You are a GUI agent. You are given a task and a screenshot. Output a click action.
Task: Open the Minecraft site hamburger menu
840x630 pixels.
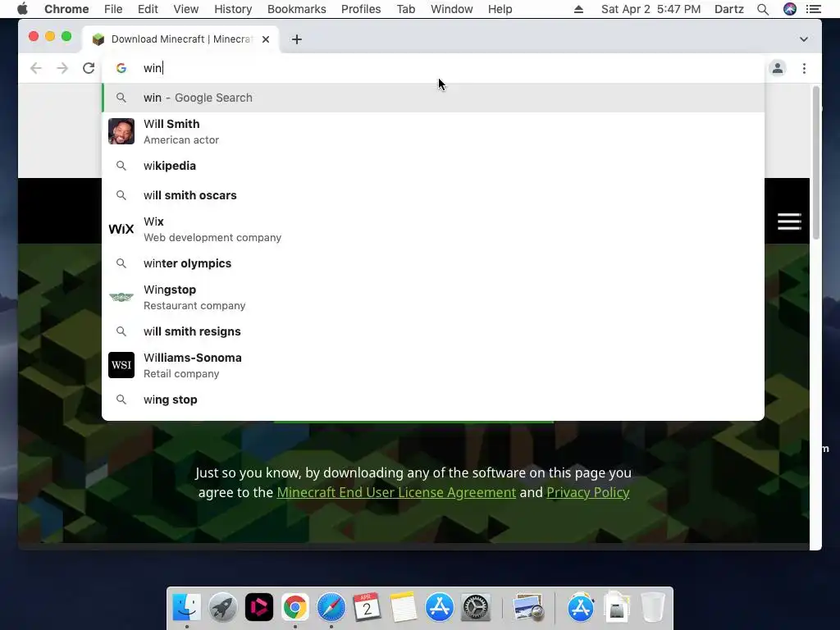pos(789,221)
